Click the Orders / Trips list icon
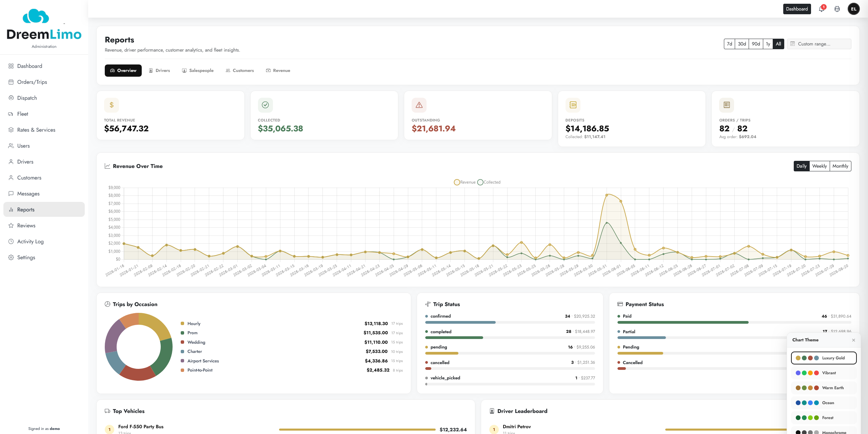The width and height of the screenshot is (868, 434). tap(727, 105)
